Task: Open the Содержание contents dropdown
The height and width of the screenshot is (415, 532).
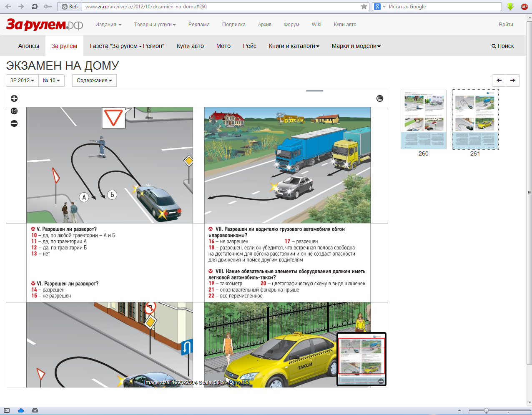Action: 94,80
